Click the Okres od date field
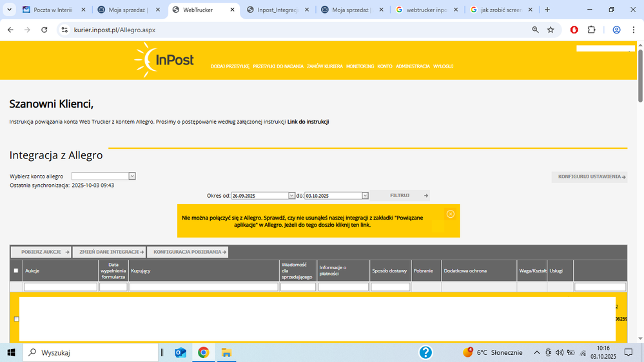Viewport: 644px width, 362px height. (260, 196)
